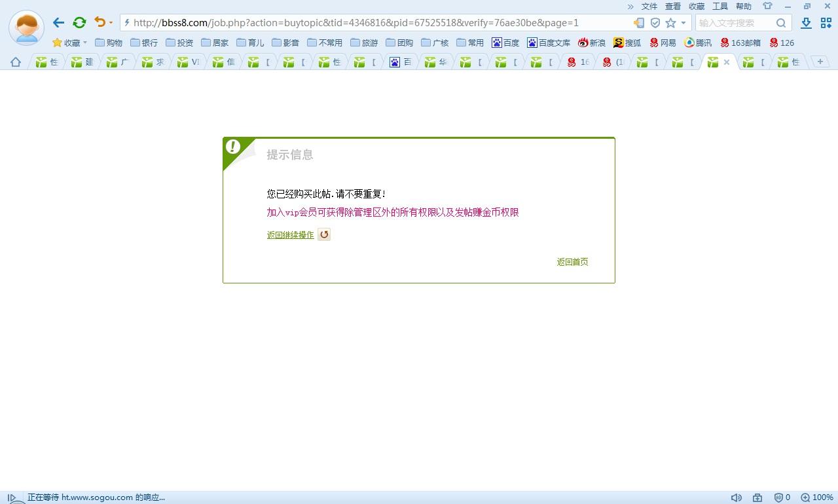838x504 pixels.
Task: Switch to the tab labeled 华
Action: coord(436,62)
